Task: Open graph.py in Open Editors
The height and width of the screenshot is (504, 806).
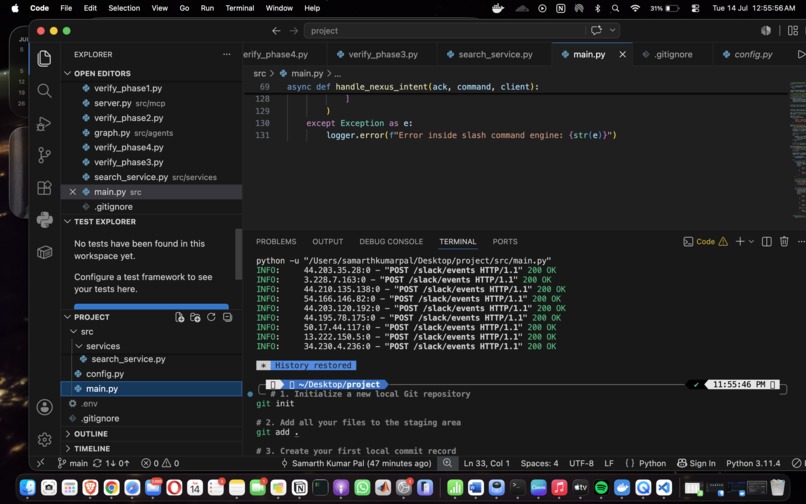Action: click(x=112, y=133)
